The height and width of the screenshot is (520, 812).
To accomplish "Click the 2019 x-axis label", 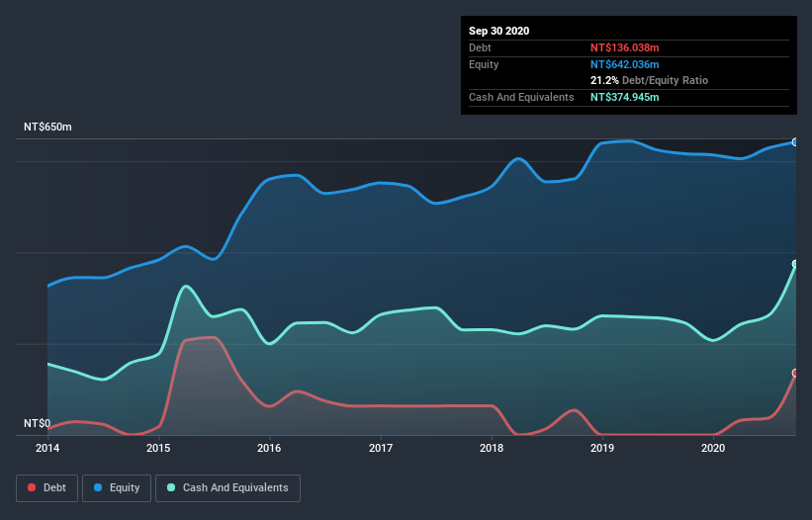I will (602, 448).
